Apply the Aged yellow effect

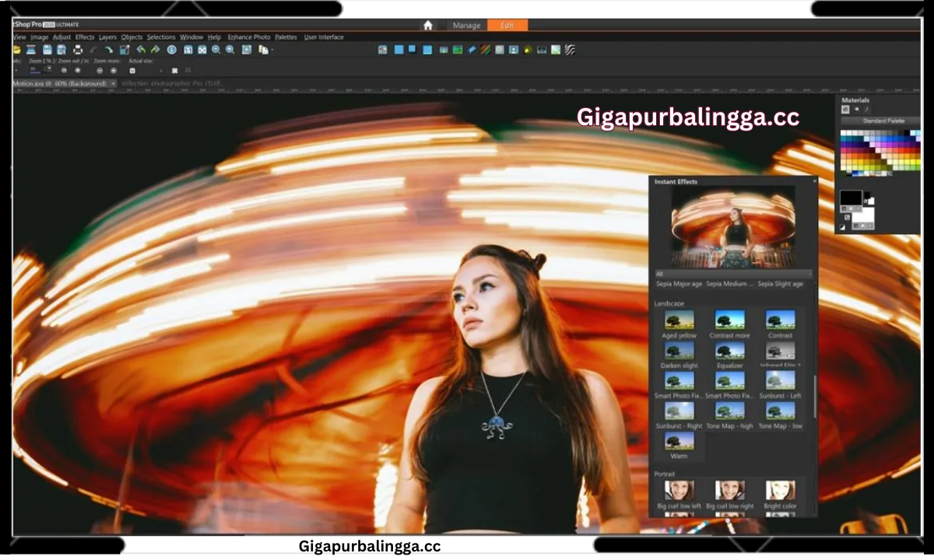coord(679,324)
